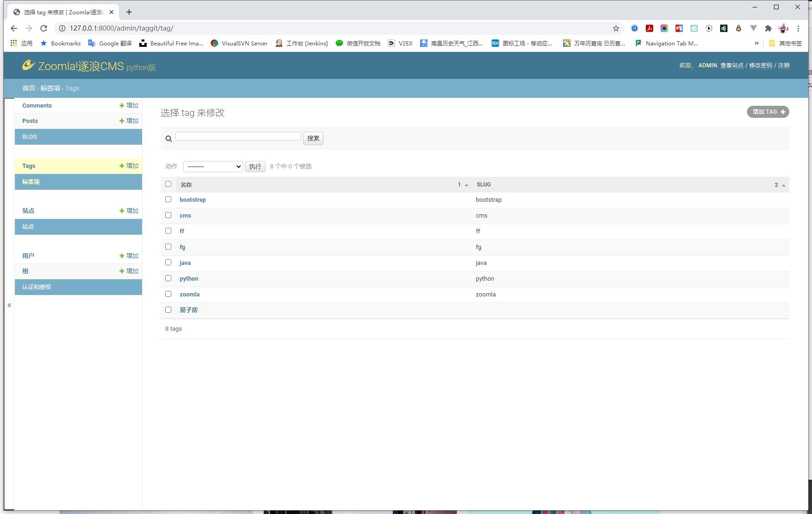This screenshot has height=514, width=812.
Task: Open a new browser tab
Action: tap(129, 12)
